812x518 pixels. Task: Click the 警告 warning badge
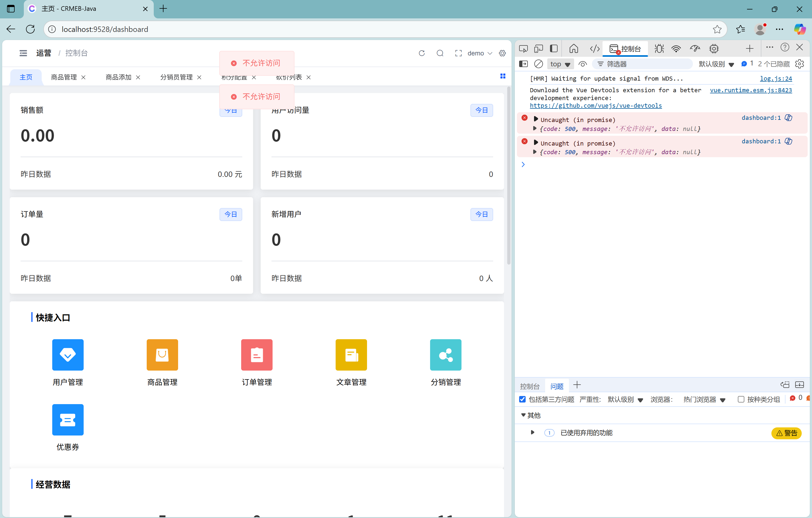pos(786,433)
